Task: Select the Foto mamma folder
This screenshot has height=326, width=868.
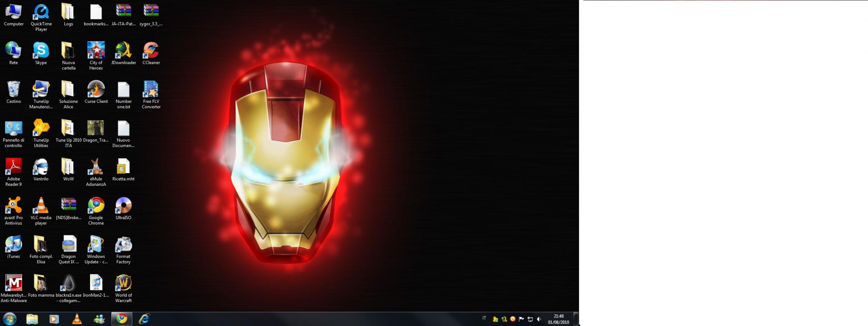Action: pyautogui.click(x=41, y=287)
